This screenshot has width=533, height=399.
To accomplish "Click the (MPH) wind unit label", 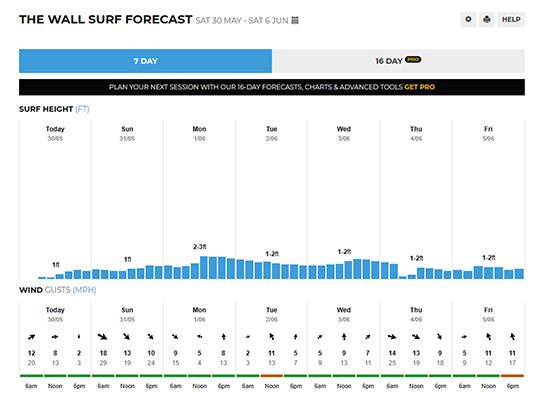I will [x=84, y=290].
